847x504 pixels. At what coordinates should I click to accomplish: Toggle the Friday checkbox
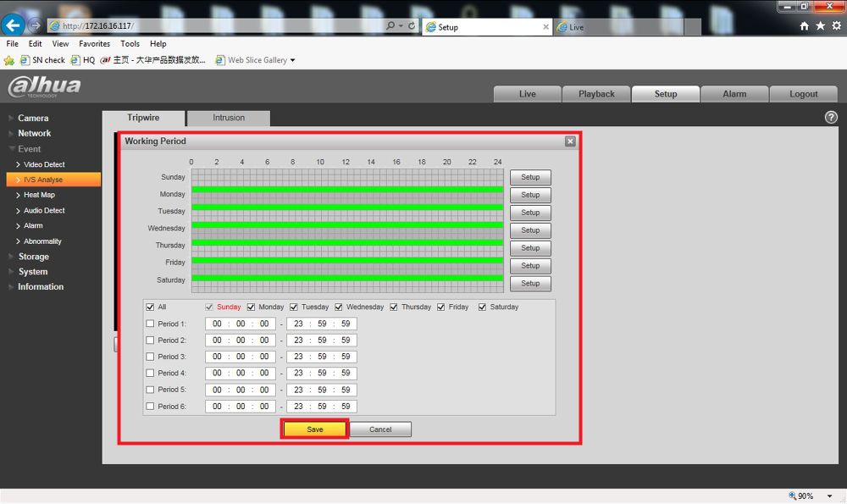pyautogui.click(x=440, y=307)
